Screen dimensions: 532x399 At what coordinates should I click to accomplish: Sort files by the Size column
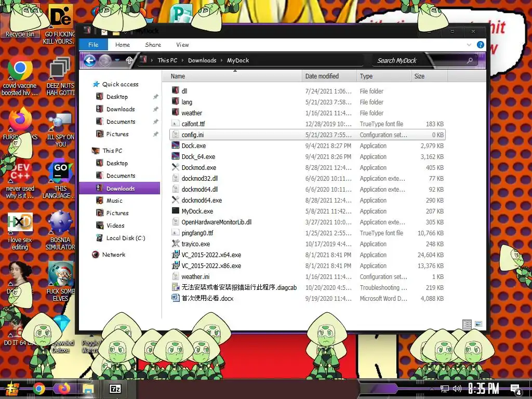point(429,76)
